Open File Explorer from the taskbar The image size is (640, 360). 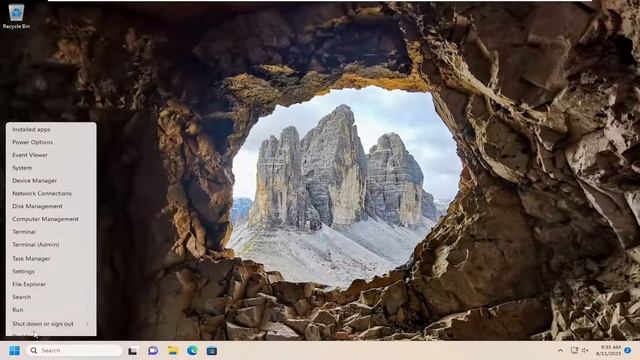(x=173, y=350)
